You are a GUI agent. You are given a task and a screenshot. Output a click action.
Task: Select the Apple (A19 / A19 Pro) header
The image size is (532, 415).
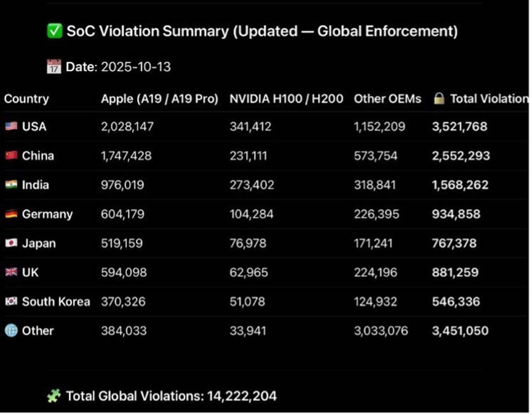coord(159,99)
